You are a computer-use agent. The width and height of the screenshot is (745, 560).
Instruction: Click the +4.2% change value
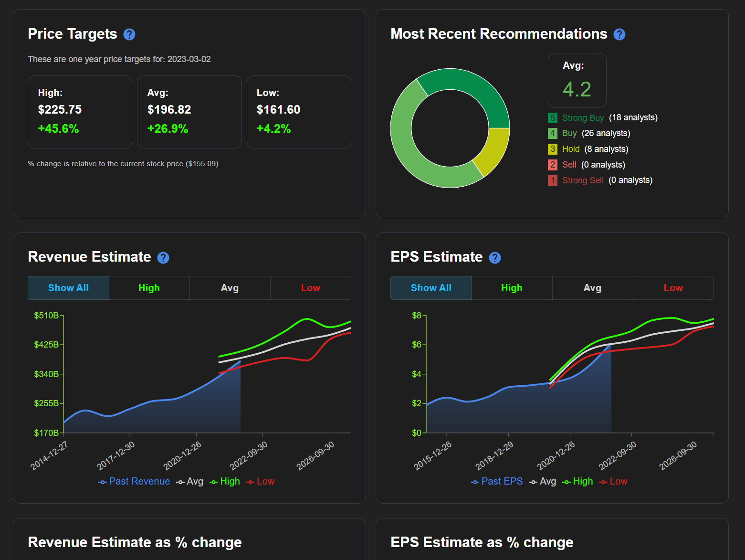click(273, 129)
